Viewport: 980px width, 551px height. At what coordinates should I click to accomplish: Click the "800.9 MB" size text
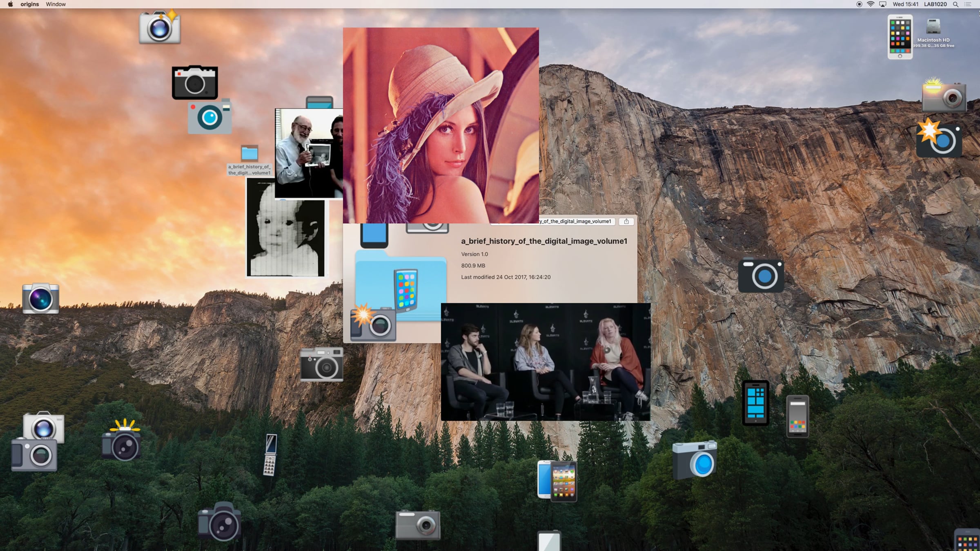click(x=473, y=265)
